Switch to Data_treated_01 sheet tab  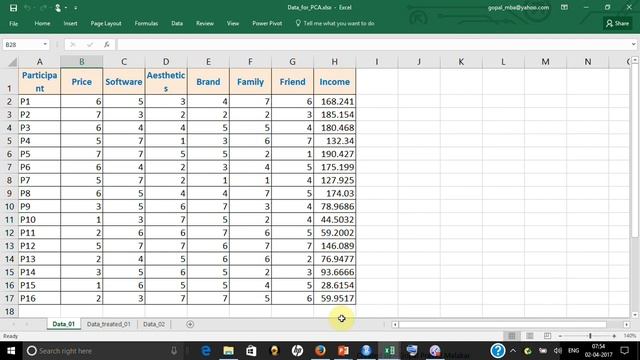tap(109, 324)
